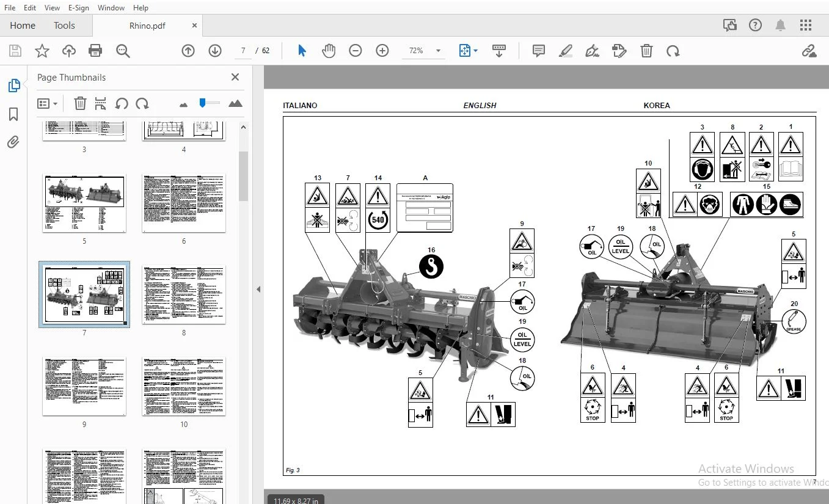Image resolution: width=829 pixels, height=504 pixels.
Task: Click the thumbnails panel scrollbar handle
Action: click(243, 176)
